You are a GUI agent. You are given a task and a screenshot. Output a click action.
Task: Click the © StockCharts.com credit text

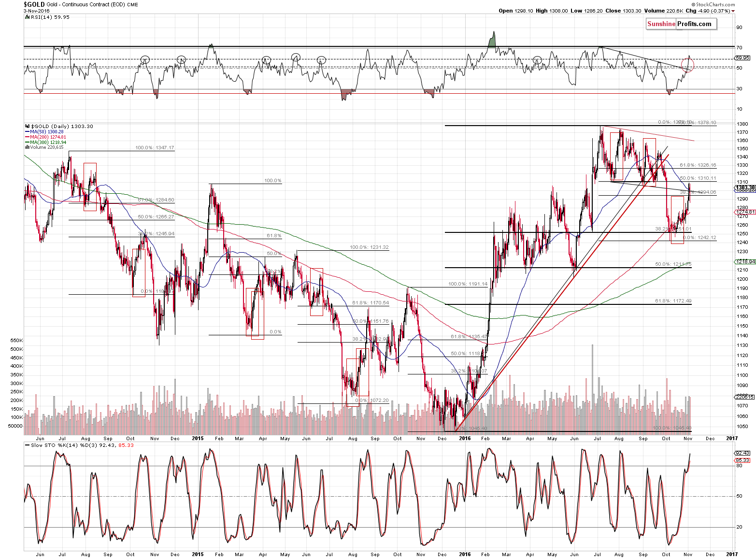pyautogui.click(x=713, y=4)
